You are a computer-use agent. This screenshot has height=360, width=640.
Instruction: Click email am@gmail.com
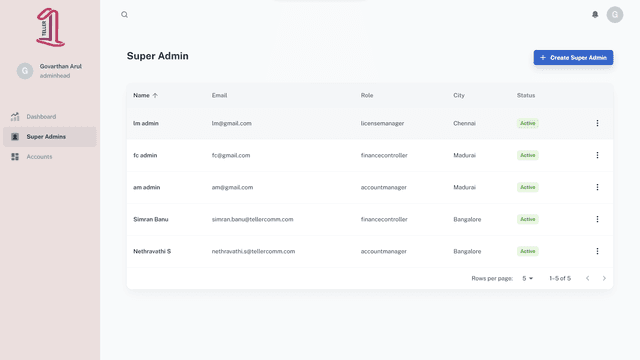(x=232, y=187)
